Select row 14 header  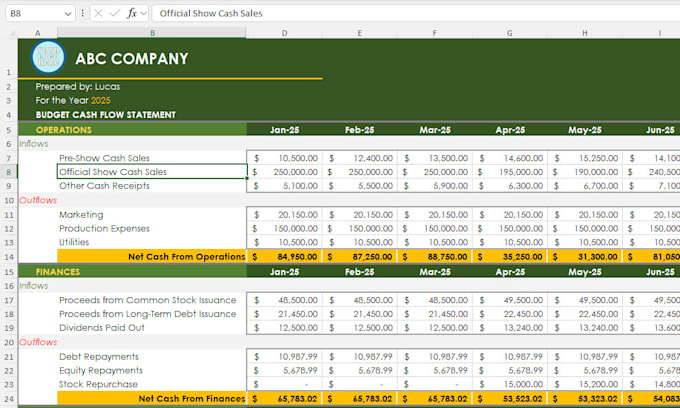9,257
